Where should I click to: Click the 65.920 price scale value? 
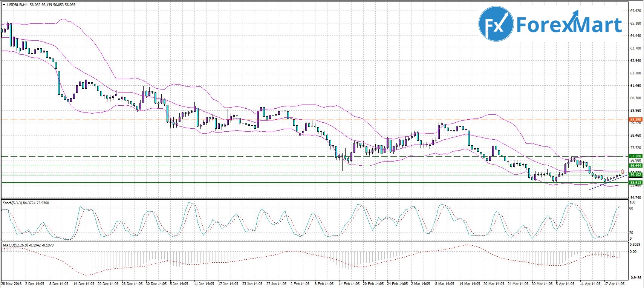[635, 11]
